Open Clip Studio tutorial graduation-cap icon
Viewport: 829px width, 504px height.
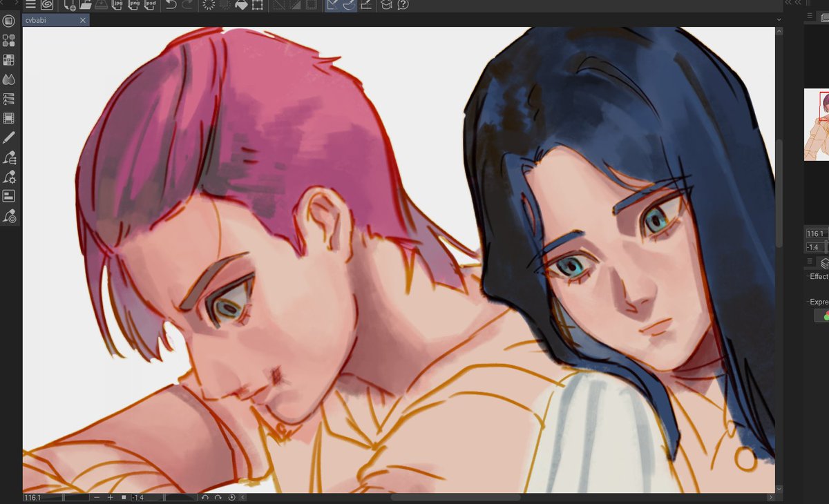pos(387,5)
